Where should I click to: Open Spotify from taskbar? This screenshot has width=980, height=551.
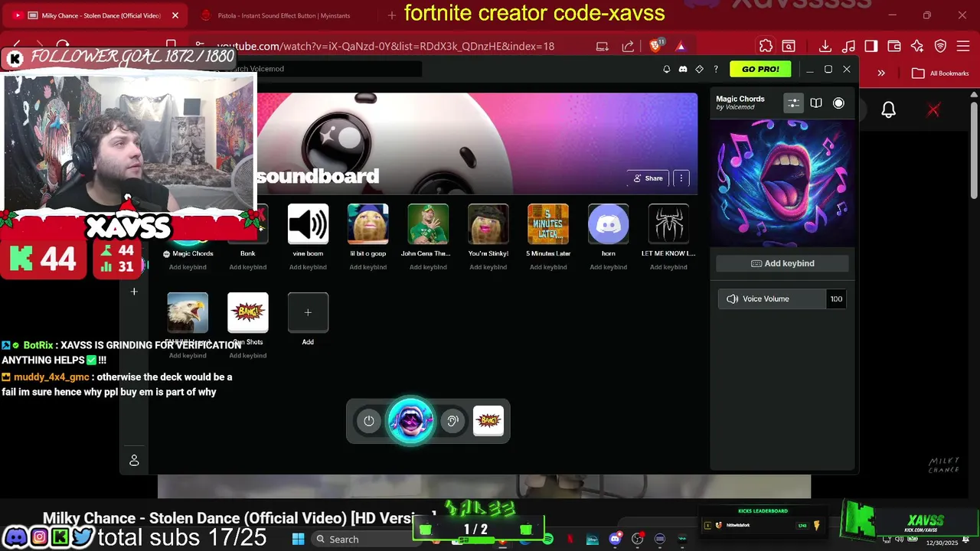pyautogui.click(x=548, y=540)
